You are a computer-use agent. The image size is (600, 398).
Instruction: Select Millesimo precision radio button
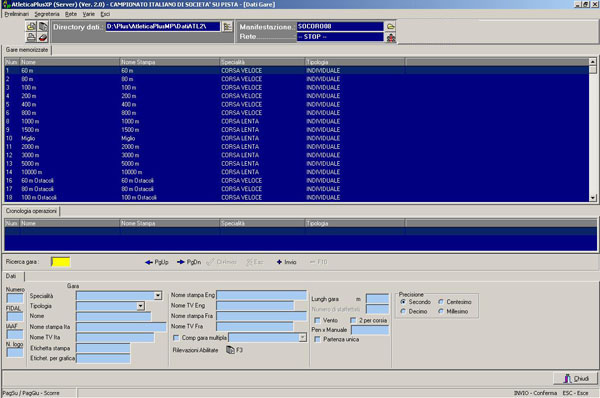441,312
